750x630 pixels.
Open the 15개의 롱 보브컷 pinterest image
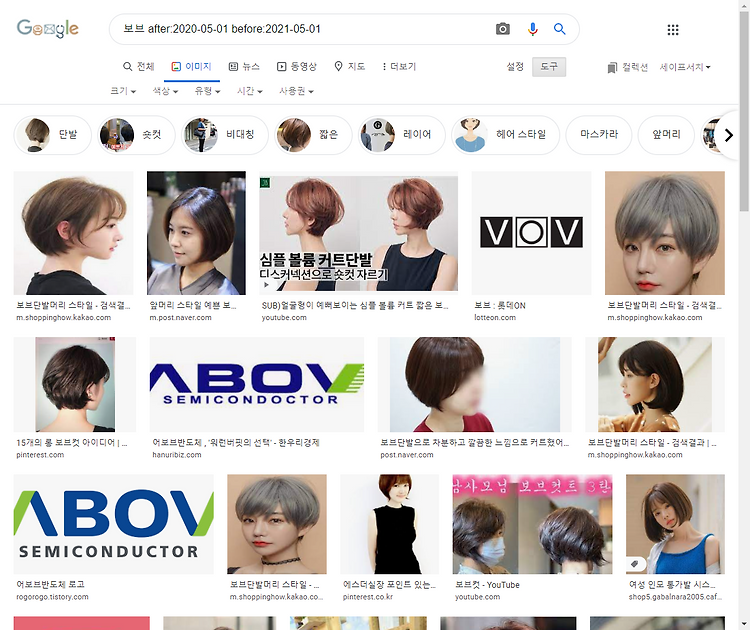[x=75, y=385]
